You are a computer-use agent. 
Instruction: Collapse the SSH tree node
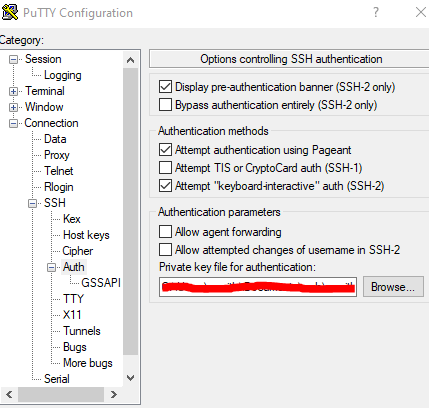pyautogui.click(x=32, y=203)
